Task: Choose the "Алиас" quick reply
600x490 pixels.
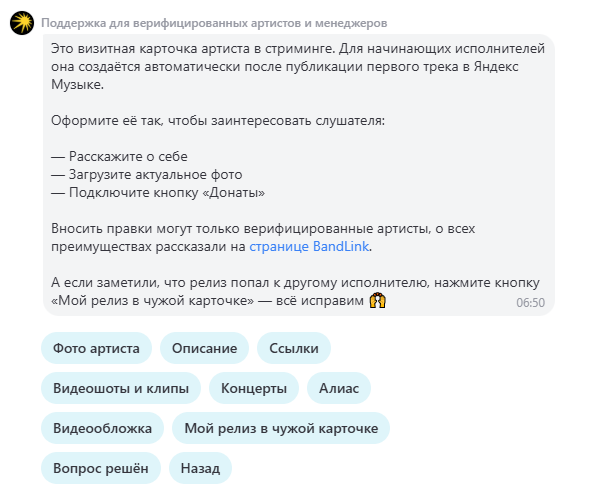Action: click(338, 388)
